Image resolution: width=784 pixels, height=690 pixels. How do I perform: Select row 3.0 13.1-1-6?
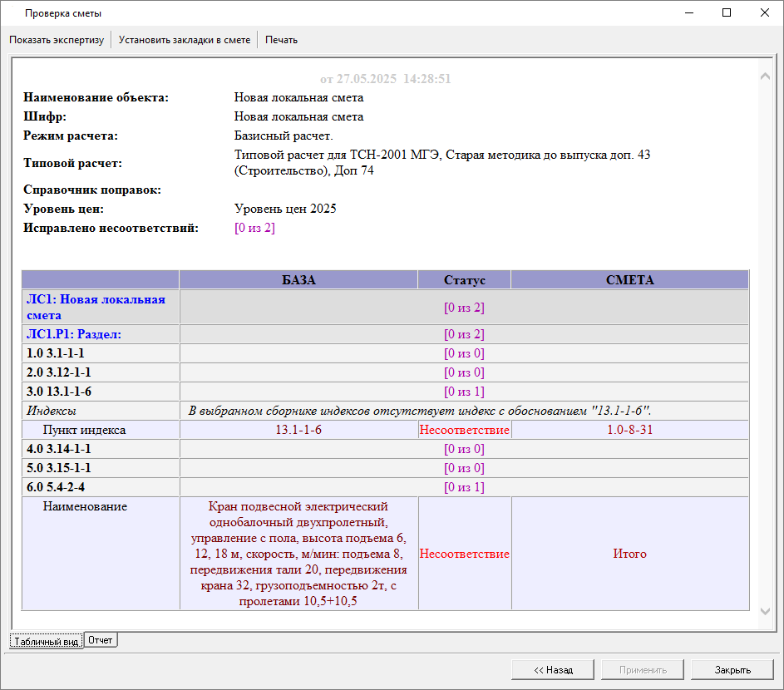(59, 392)
